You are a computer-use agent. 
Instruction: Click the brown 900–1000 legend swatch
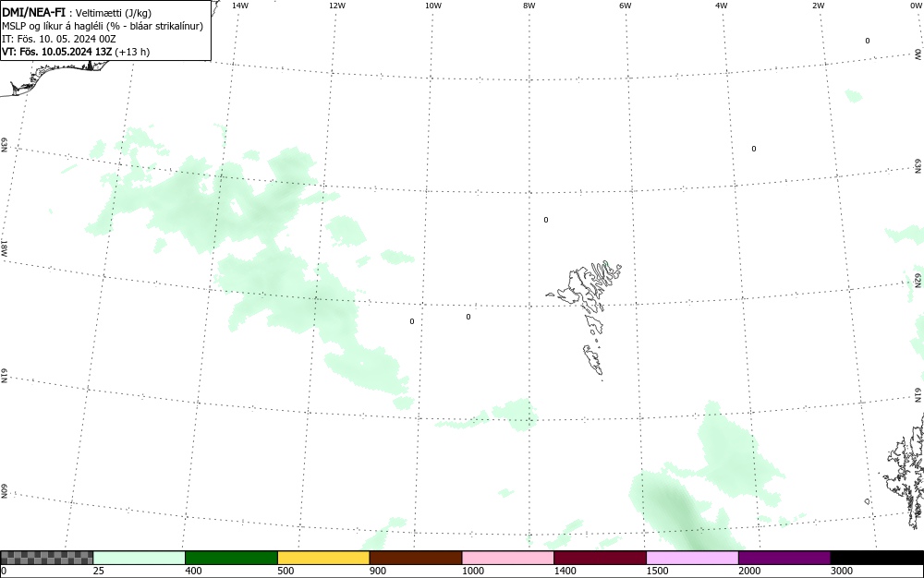(x=416, y=558)
